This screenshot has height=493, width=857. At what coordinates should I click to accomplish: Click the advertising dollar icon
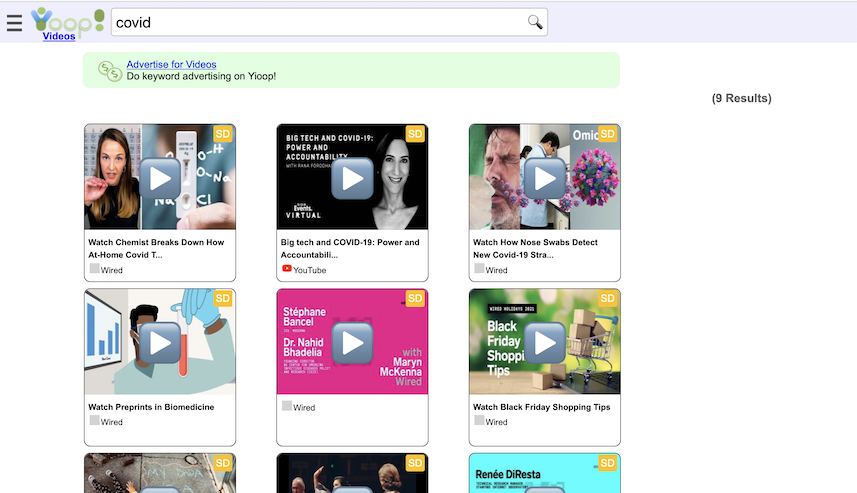coord(110,71)
